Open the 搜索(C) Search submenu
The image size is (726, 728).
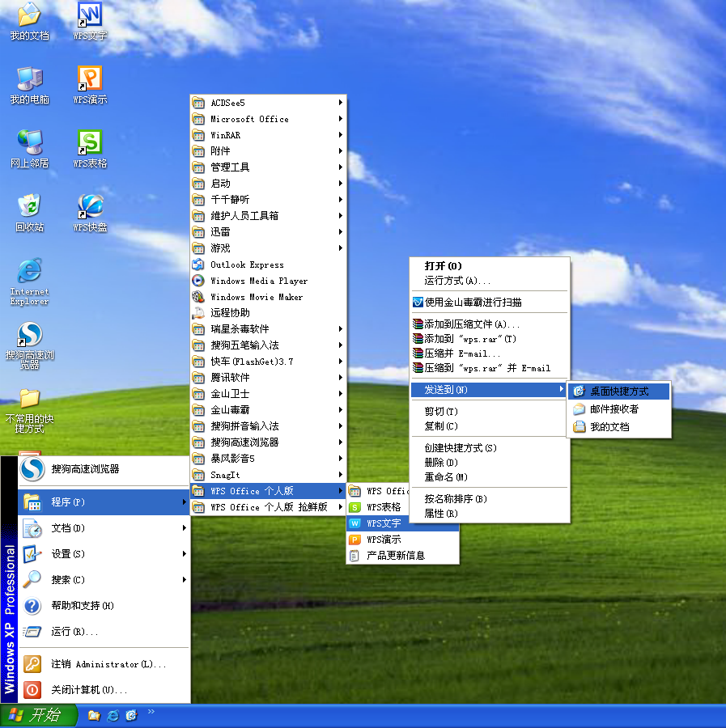click(x=104, y=580)
